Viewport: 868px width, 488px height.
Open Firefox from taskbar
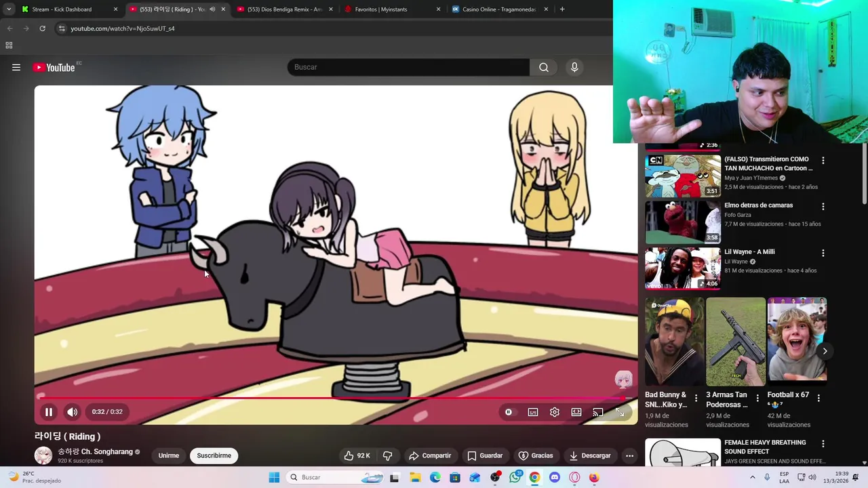tap(594, 477)
